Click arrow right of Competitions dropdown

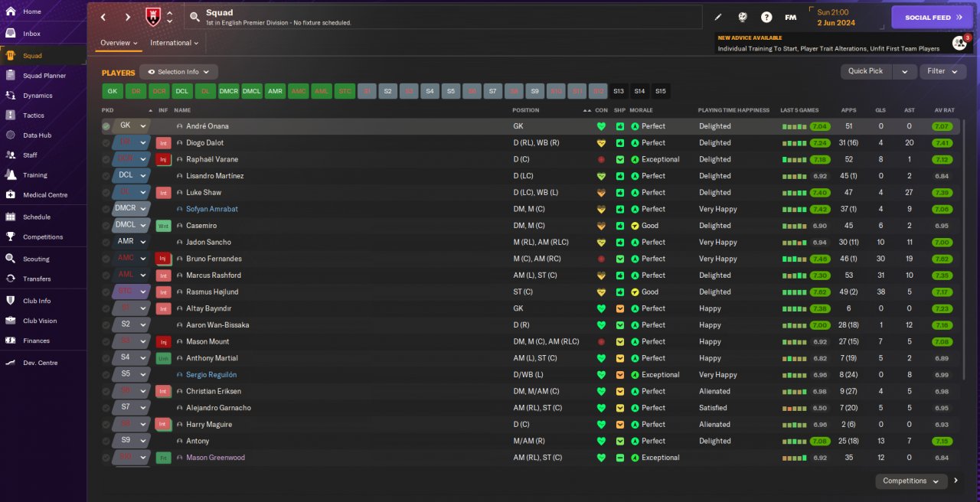click(x=955, y=481)
